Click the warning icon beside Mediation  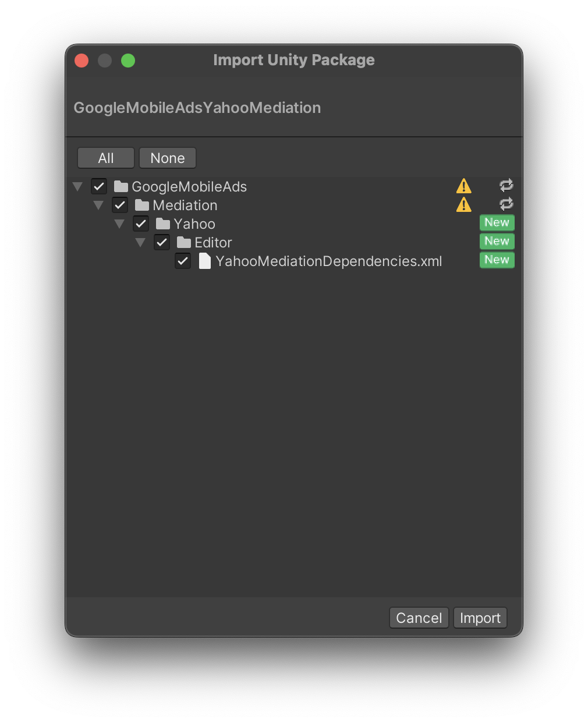coord(464,204)
